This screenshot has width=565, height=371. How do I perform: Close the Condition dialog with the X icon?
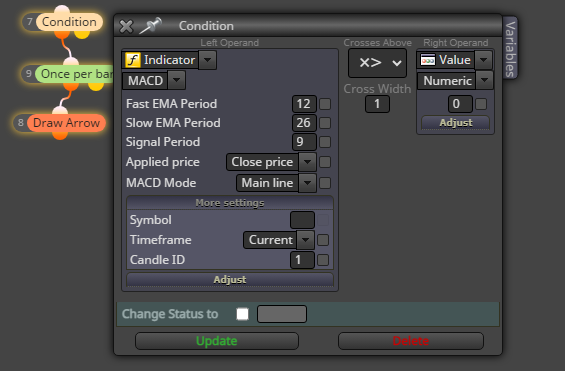pyautogui.click(x=126, y=26)
